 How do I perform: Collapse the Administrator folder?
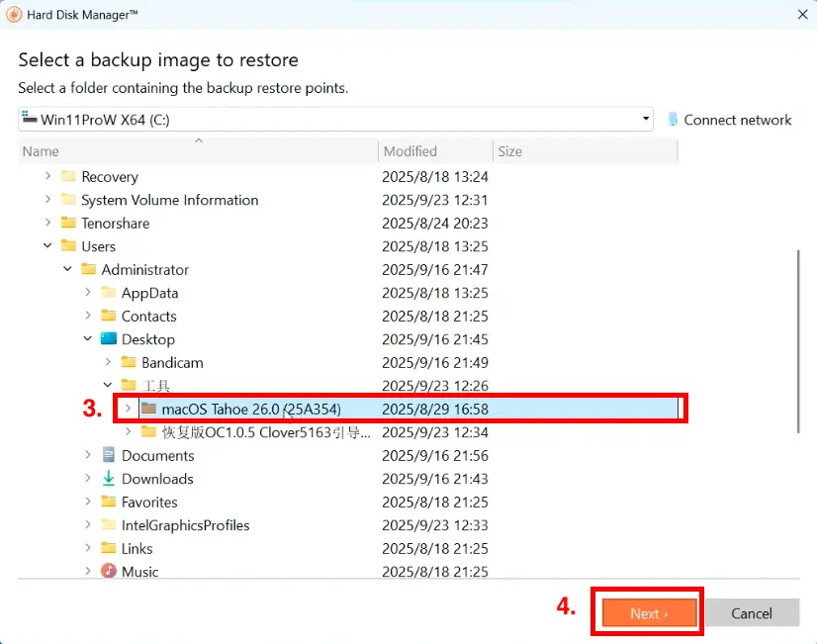click(67, 269)
